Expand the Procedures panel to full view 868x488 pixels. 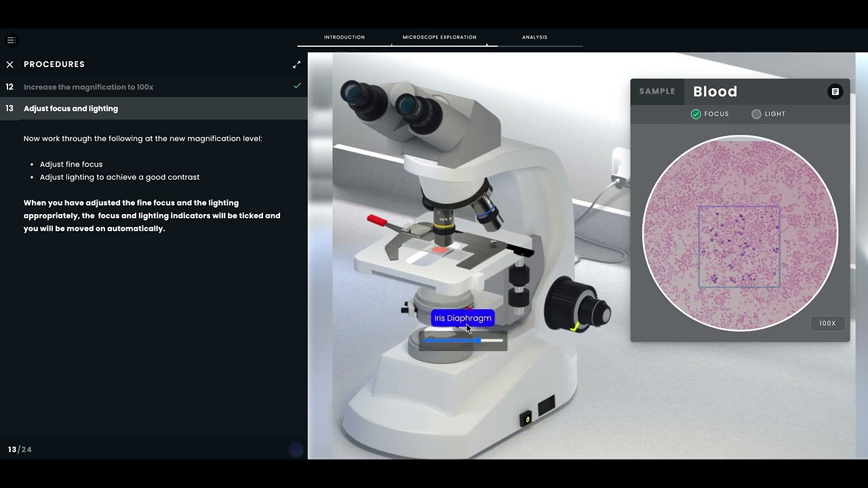click(x=296, y=64)
